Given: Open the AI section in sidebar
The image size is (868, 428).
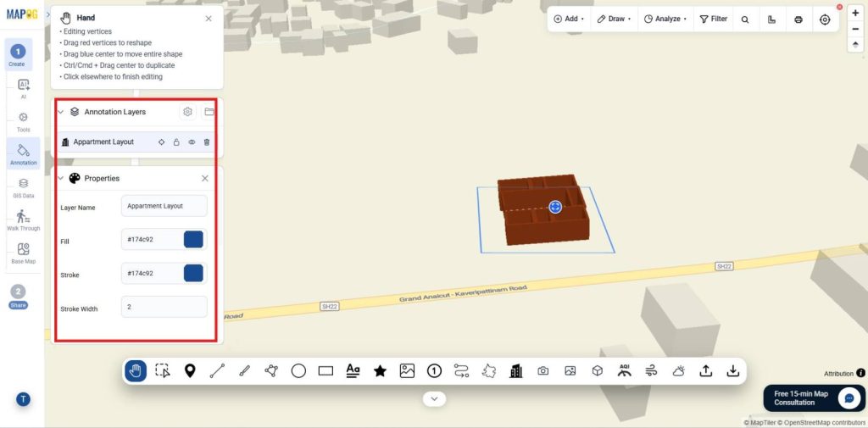Looking at the screenshot, I should 23,88.
